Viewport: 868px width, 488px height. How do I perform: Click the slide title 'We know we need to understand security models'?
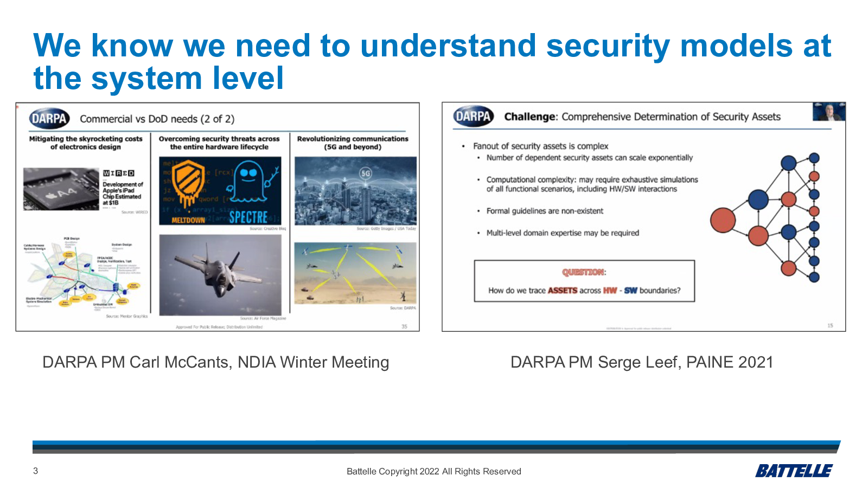(x=432, y=61)
